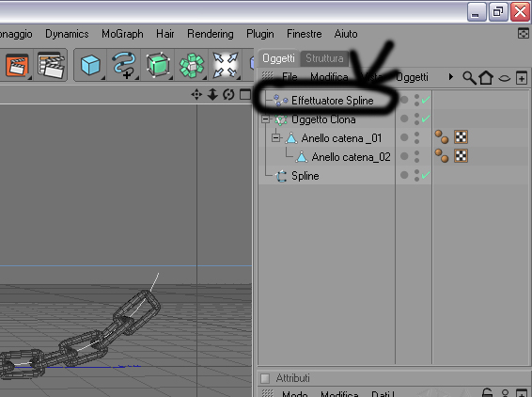Screen dimensions: 532x397
Task: Open the Render Settings clapperboards icon
Action: tap(51, 65)
